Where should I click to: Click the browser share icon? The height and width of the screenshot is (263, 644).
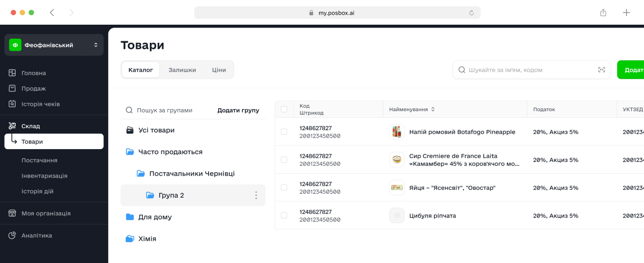603,13
